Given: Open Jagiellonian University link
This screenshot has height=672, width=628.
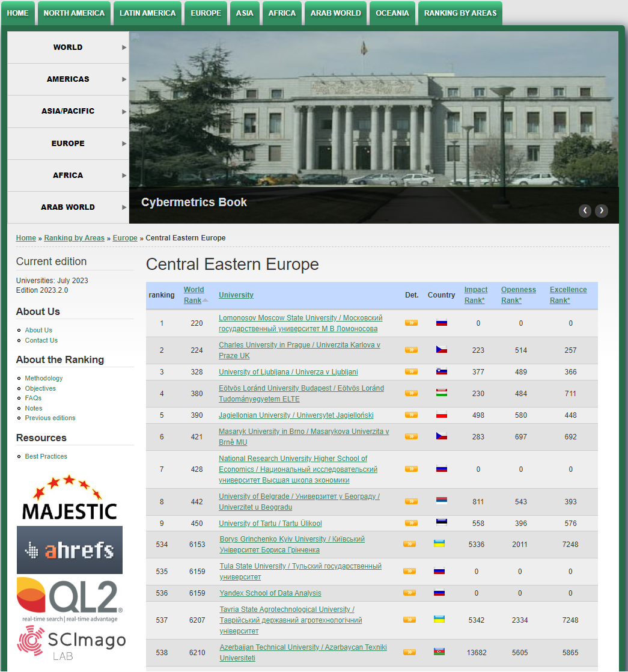Looking at the screenshot, I should (x=296, y=415).
